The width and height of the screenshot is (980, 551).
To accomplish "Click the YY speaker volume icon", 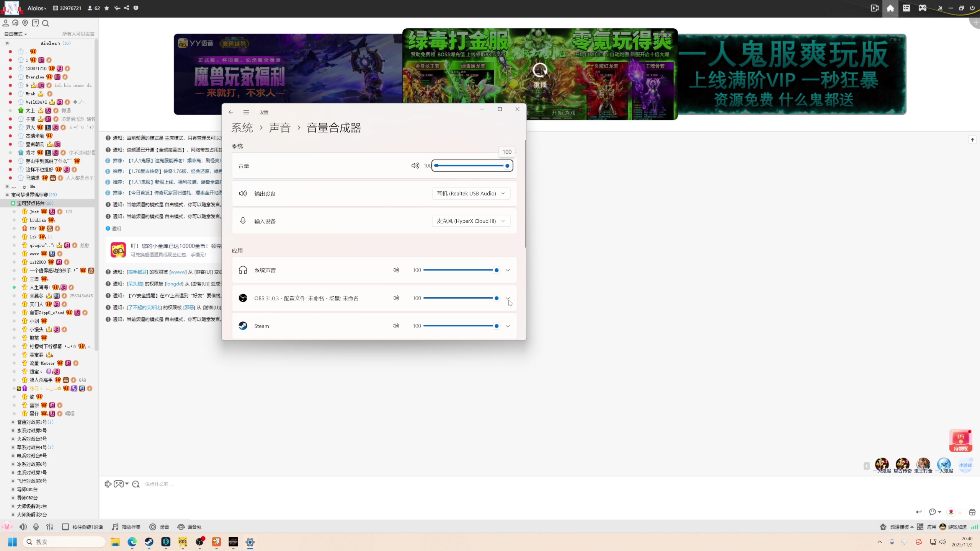I will coord(23,527).
